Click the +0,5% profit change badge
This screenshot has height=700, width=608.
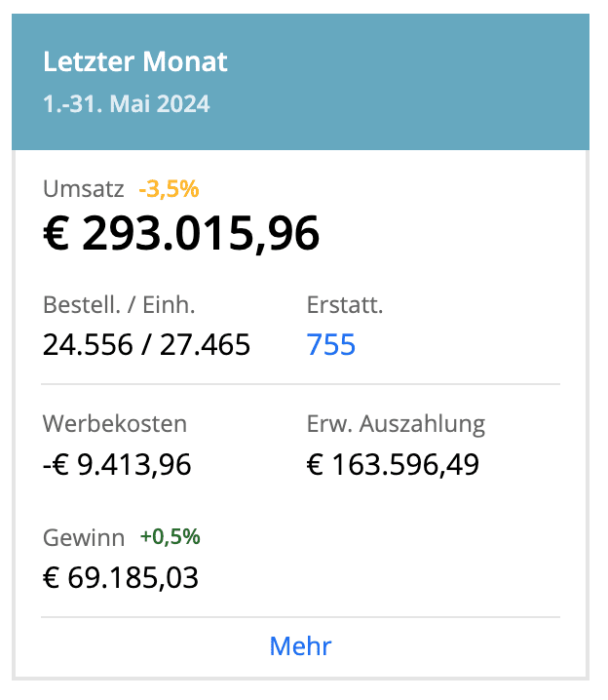tap(170, 537)
